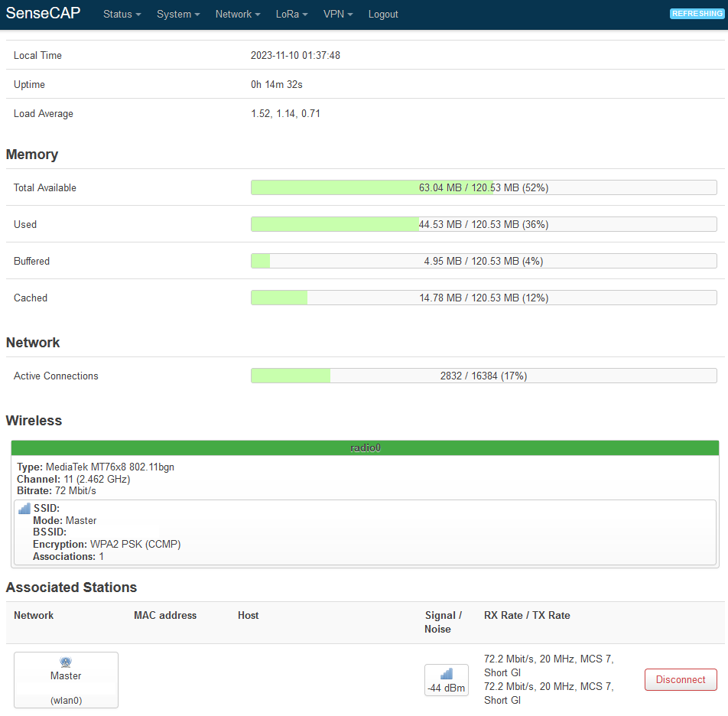Screen dimensions: 728x716
Task: Open the Status dropdown menu
Action: coord(122,15)
